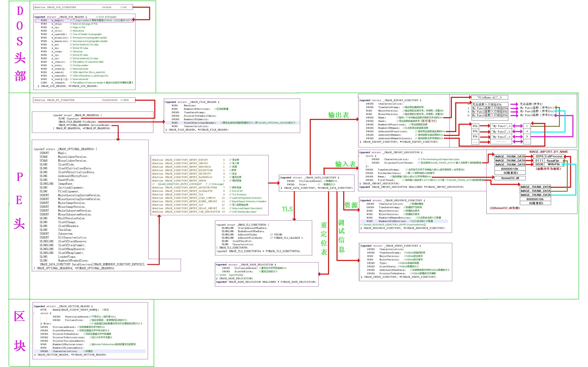This screenshot has height=367, width=588.
Task: Click the 资源 green label
Action: [x=351, y=205]
